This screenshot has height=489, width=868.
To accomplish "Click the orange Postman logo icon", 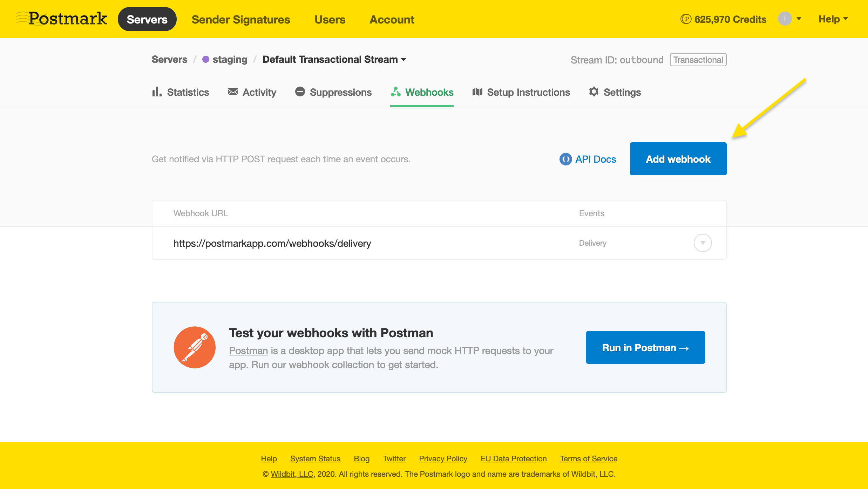I will click(195, 347).
